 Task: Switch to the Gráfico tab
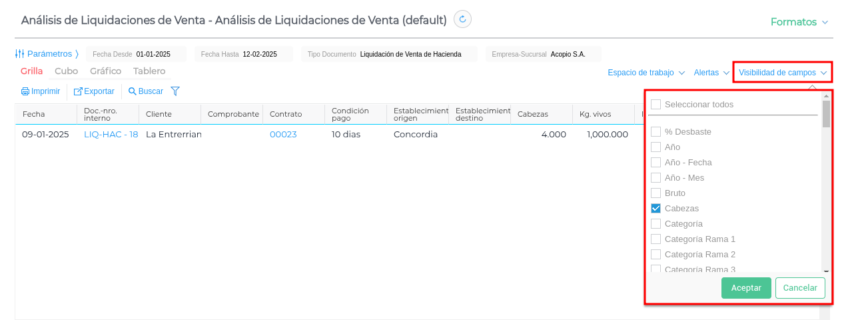105,71
